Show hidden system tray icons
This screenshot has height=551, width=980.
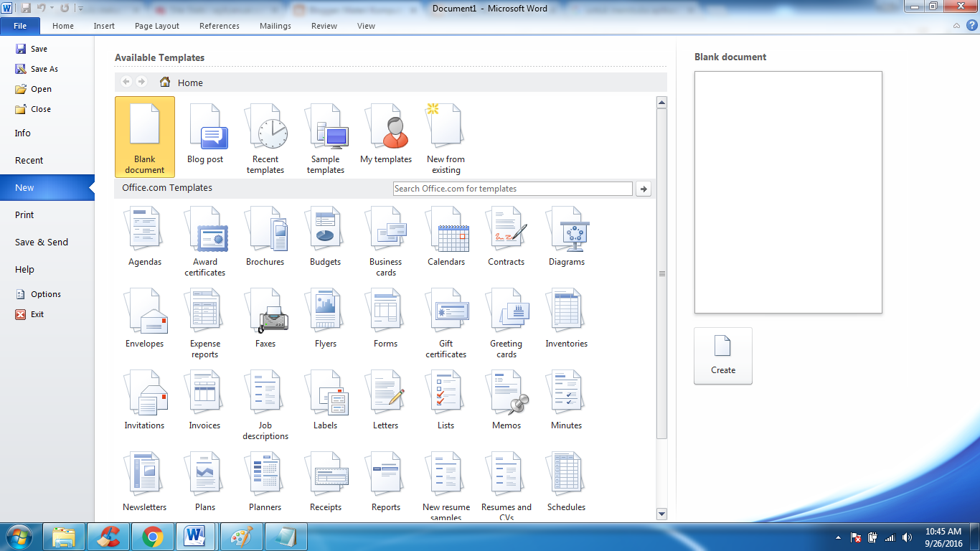[839, 537]
